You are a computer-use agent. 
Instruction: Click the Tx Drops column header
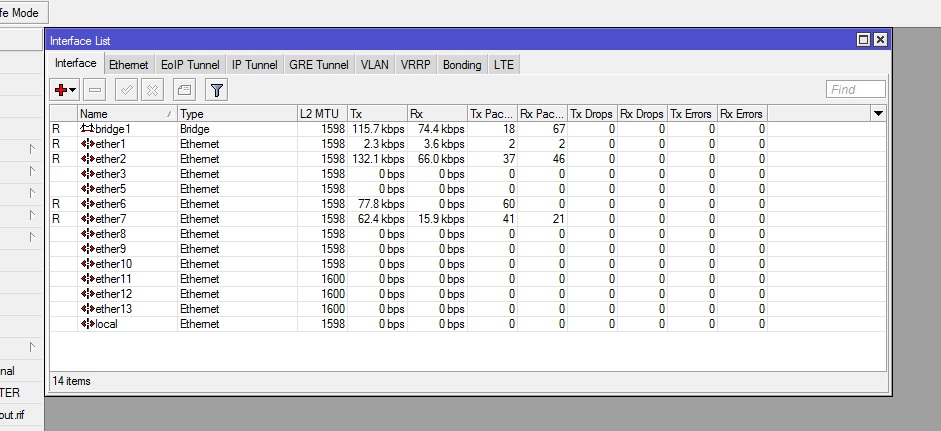click(592, 113)
